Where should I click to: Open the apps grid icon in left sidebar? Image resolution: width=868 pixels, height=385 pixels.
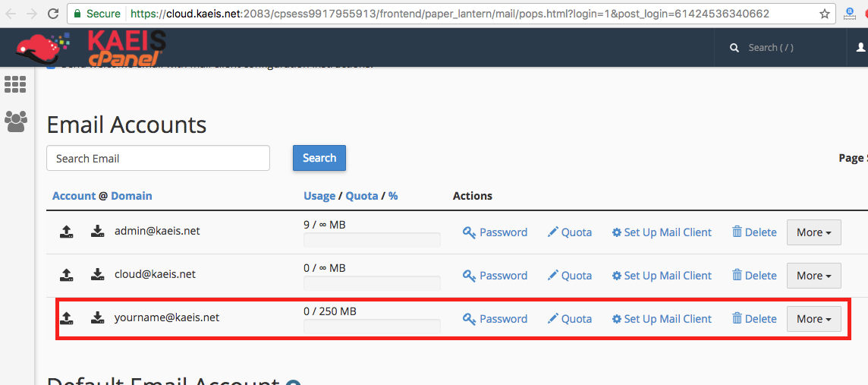[15, 84]
